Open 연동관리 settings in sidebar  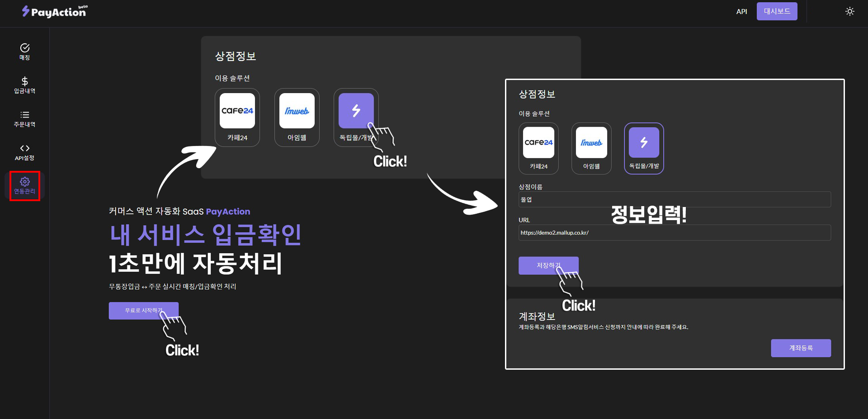pos(25,186)
